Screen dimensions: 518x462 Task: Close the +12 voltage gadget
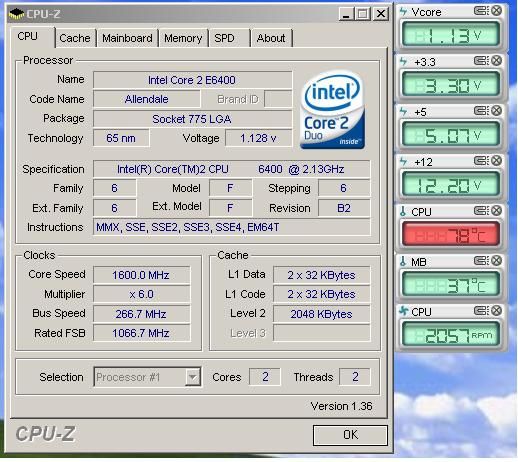pyautogui.click(x=496, y=161)
